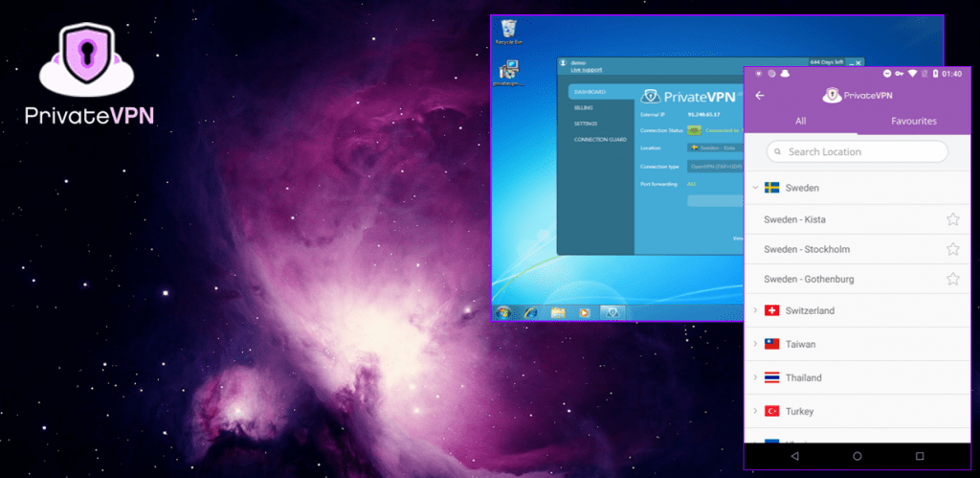Screen dimensions: 980x478
Task: Open the Recycle Bin desktop icon
Action: pyautogui.click(x=508, y=30)
